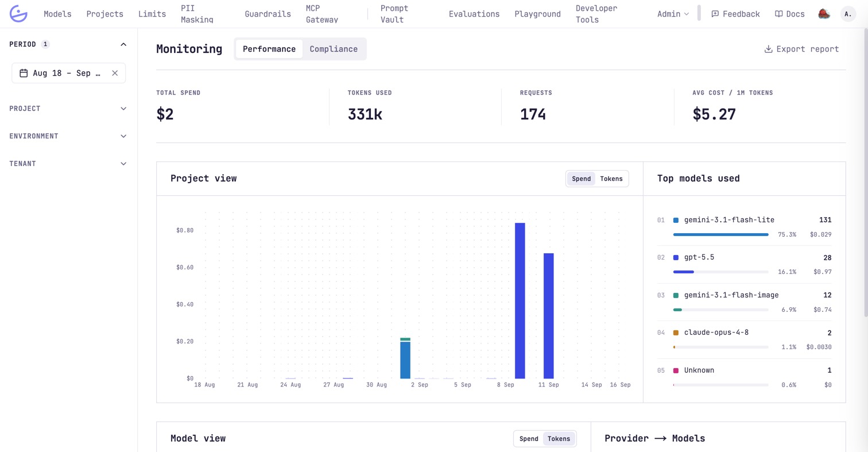Open MCP Gateway page

322,14
